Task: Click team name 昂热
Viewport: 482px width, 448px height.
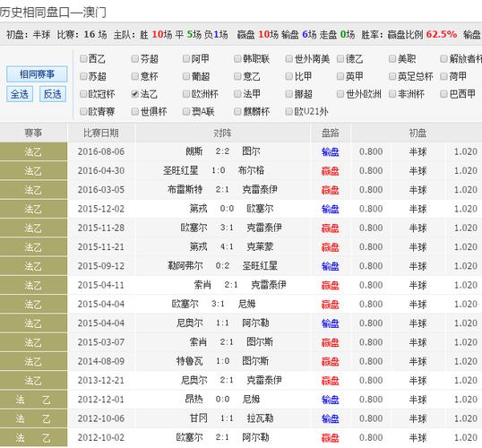Action: (x=194, y=399)
